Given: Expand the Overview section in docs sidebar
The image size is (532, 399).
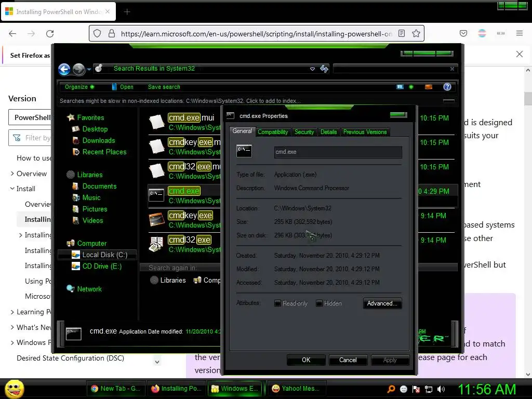Looking at the screenshot, I should click(12, 174).
